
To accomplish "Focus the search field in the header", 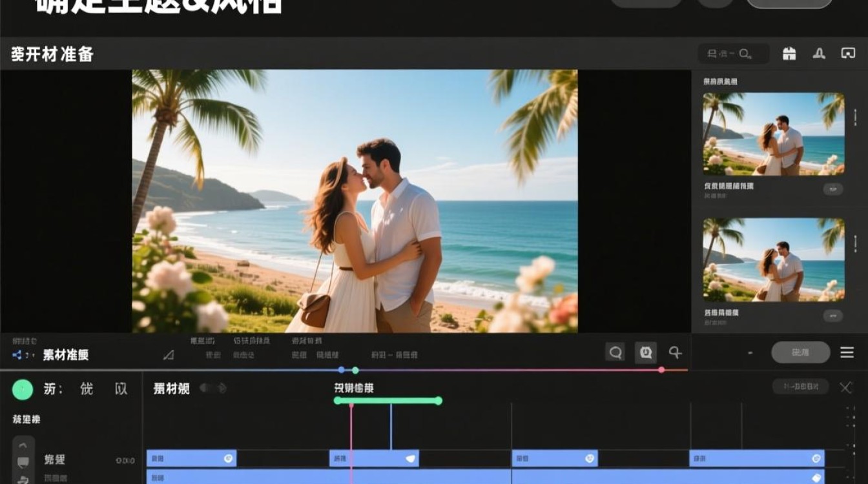I will click(734, 54).
